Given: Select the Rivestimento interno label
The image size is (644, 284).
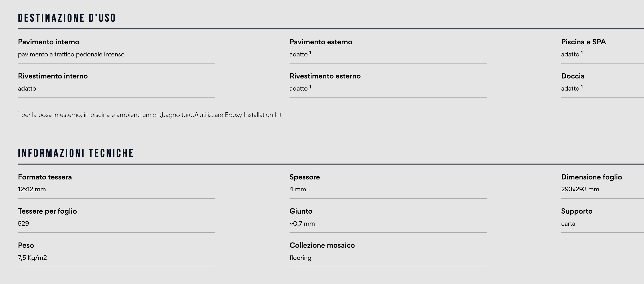Looking at the screenshot, I should pyautogui.click(x=53, y=76).
